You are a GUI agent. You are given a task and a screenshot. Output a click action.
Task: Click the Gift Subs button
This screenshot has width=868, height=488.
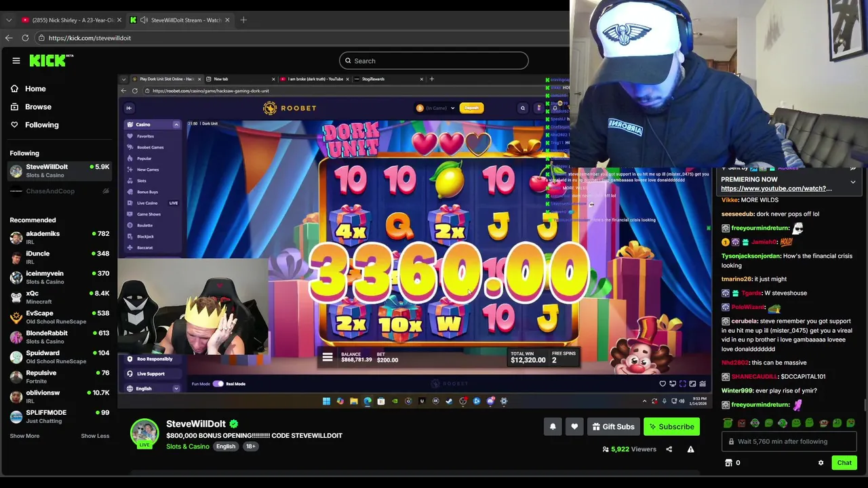coord(613,427)
